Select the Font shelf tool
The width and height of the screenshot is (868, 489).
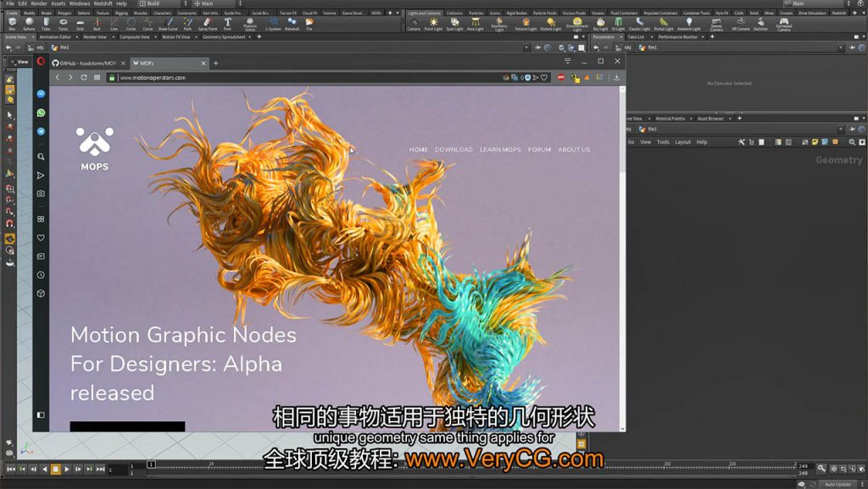pos(227,24)
